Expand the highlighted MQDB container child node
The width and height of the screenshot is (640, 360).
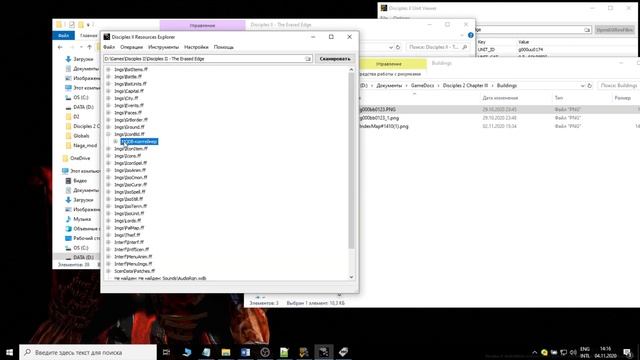pos(116,141)
